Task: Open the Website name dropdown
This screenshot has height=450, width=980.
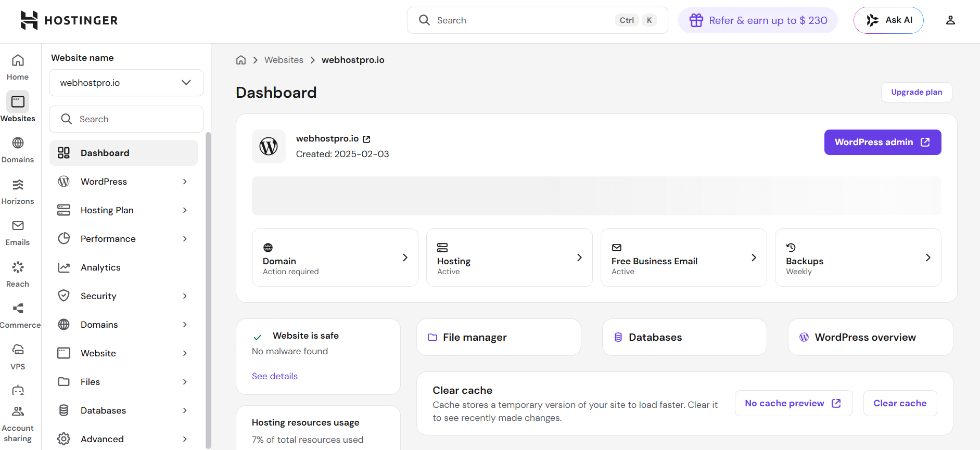Action: pos(126,83)
